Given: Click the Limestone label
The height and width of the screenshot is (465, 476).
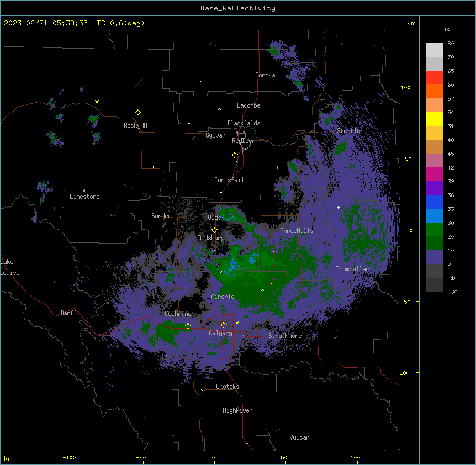Looking at the screenshot, I should [x=84, y=197].
